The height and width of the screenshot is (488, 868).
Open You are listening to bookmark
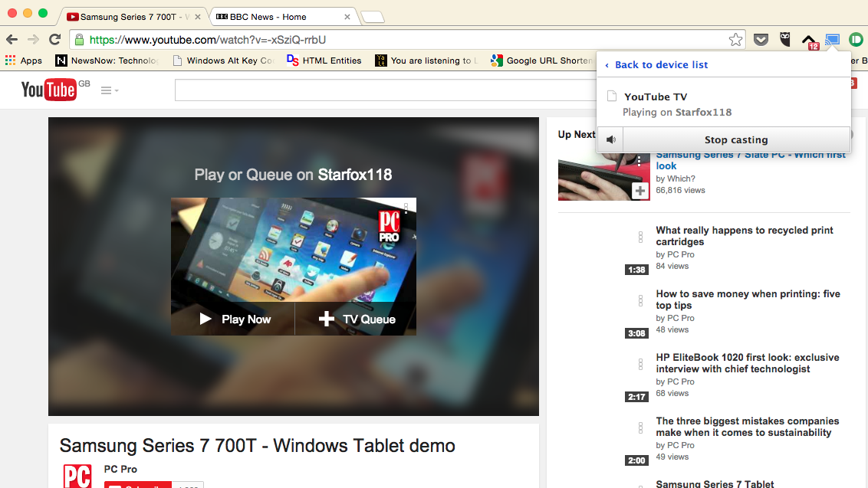click(x=425, y=61)
